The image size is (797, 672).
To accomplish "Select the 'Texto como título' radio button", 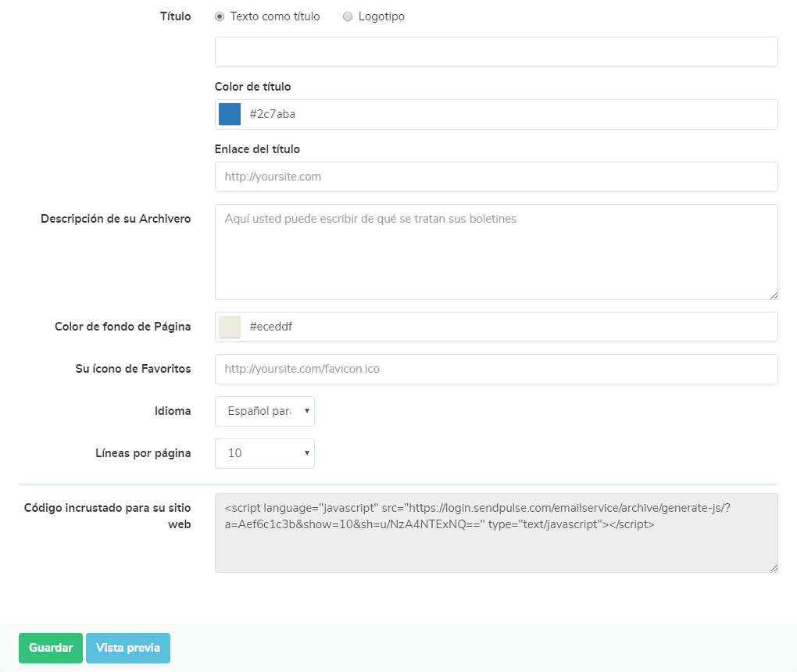I will tap(220, 16).
